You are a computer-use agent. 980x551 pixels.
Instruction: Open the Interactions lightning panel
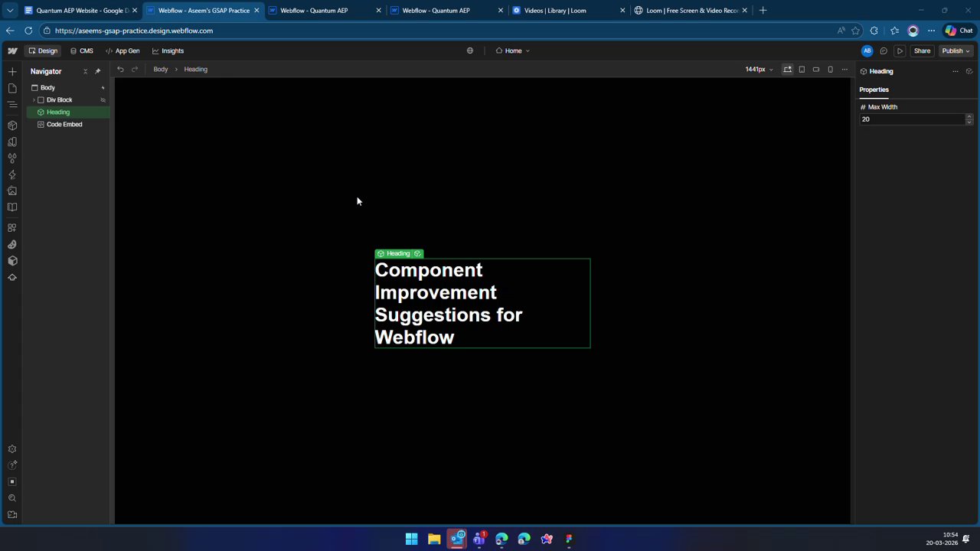pos(11,174)
